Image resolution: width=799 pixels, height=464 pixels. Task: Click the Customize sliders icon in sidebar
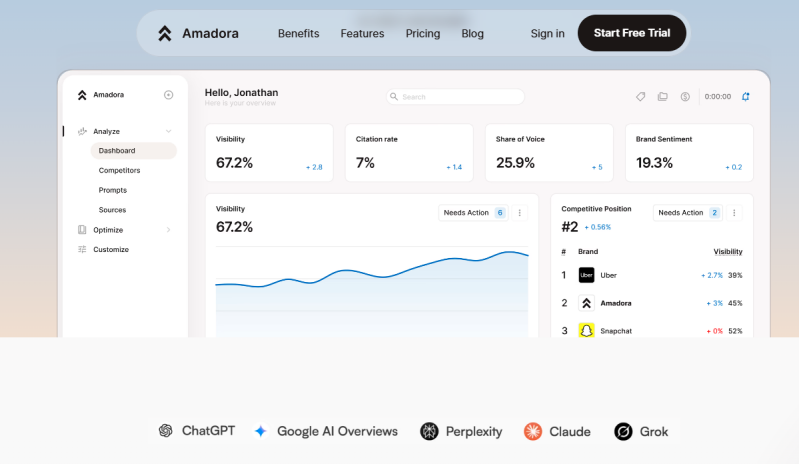pyautogui.click(x=82, y=249)
